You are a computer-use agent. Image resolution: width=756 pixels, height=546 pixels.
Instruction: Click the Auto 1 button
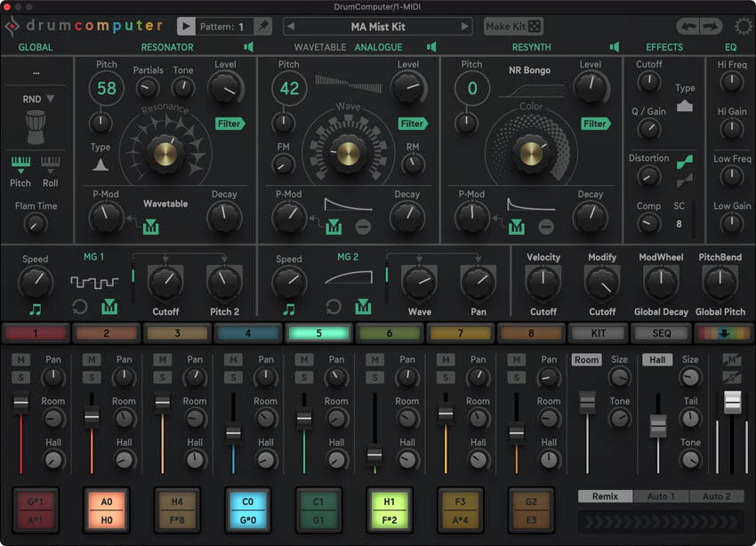661,496
